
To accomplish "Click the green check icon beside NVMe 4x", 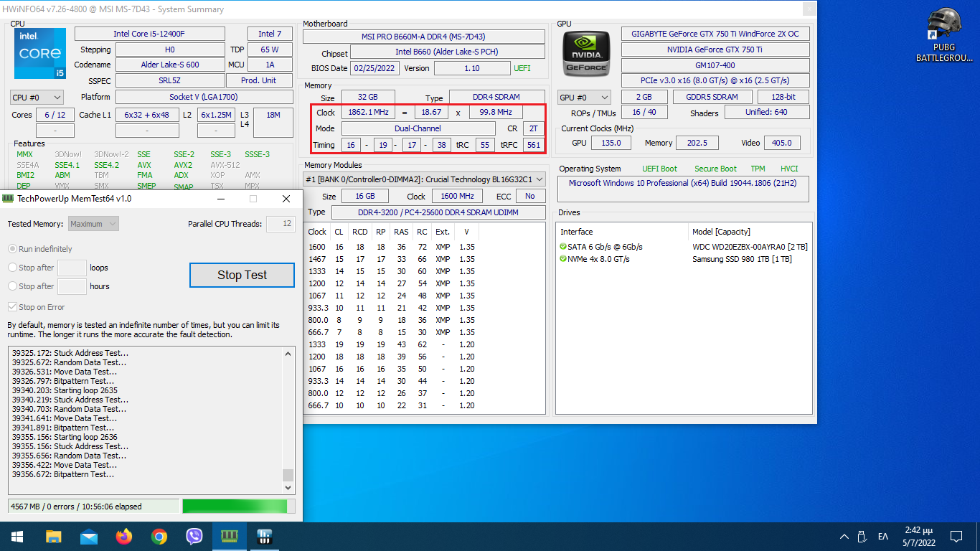I will pos(564,259).
